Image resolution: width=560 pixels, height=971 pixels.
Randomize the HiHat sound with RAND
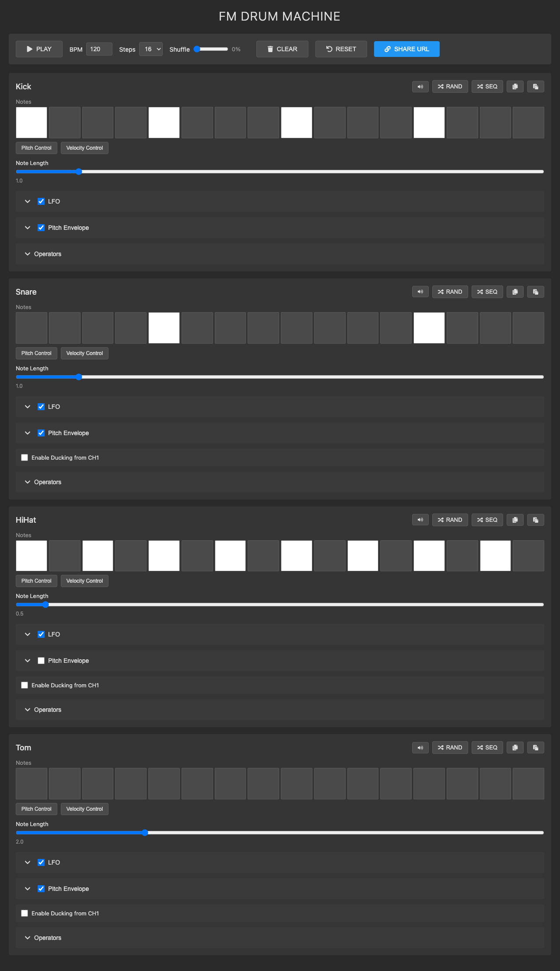tap(450, 520)
